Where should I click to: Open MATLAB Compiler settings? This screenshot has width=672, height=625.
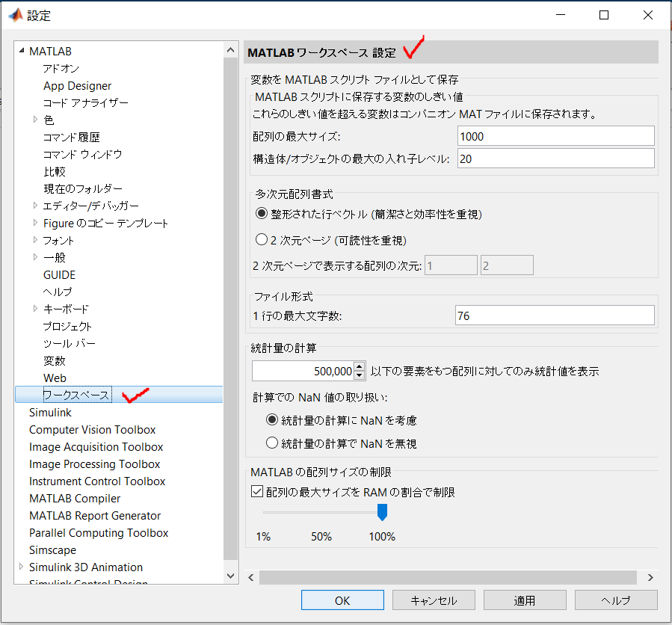pyautogui.click(x=75, y=498)
